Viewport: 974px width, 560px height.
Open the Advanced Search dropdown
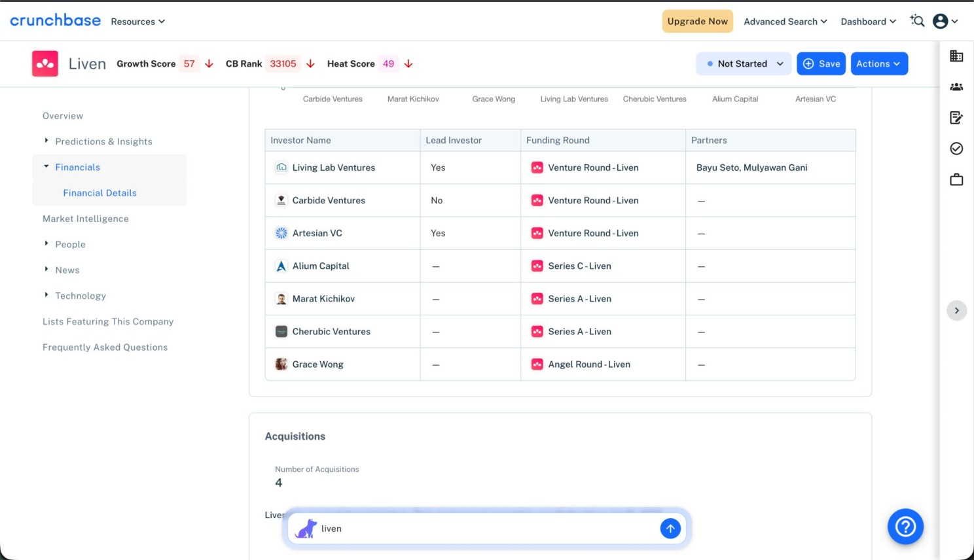coord(785,22)
